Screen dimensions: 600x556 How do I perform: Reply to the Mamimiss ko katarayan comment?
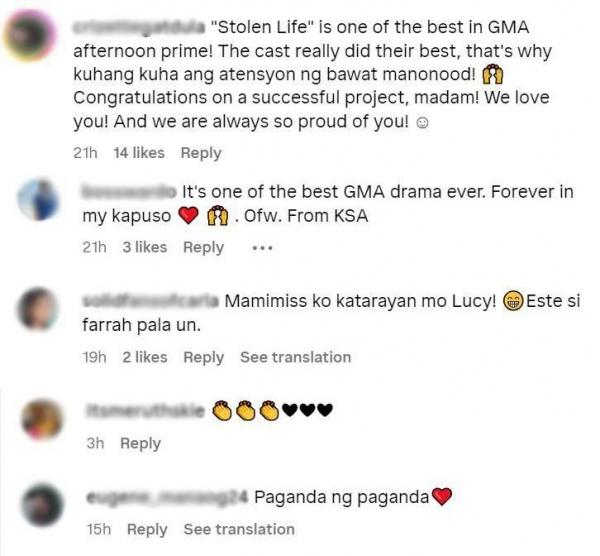tap(204, 357)
